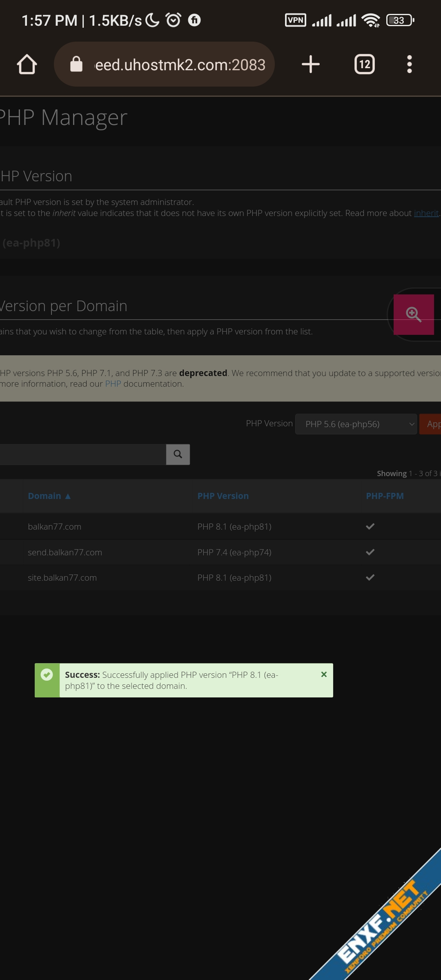Viewport: 441px width, 980px height.
Task: Open the inherit documentation link
Action: click(x=426, y=213)
